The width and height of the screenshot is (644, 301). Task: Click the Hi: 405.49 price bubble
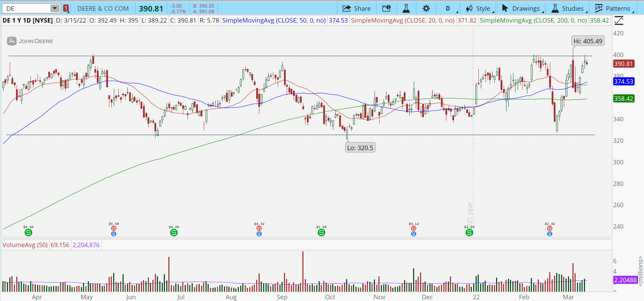click(x=588, y=41)
